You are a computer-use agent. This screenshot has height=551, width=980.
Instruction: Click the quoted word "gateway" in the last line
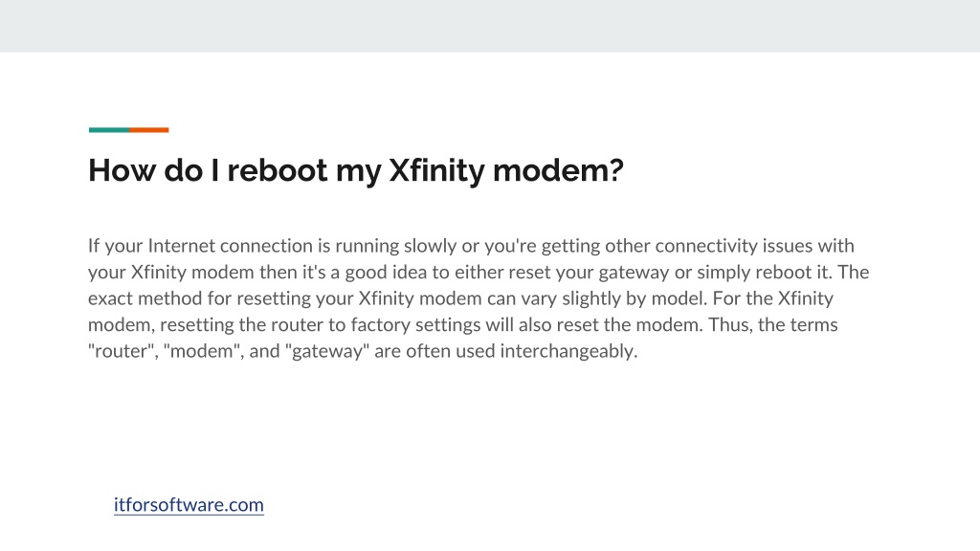pos(327,351)
